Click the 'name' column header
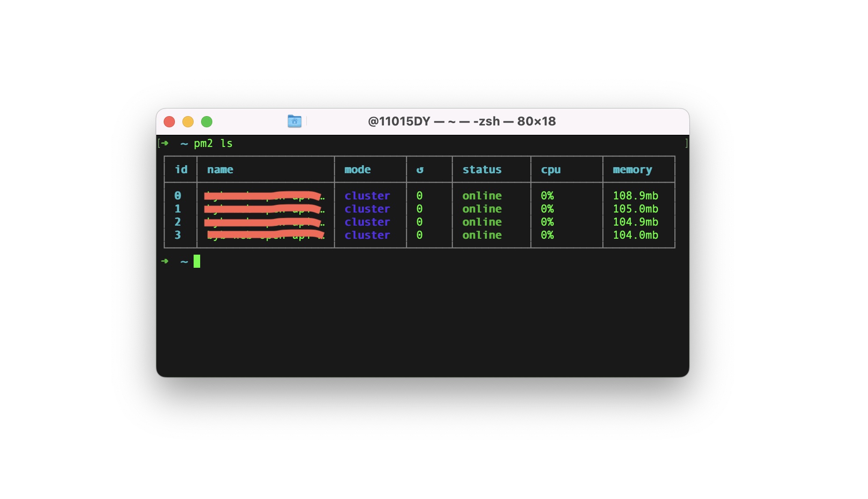This screenshot has height=499, width=868. 220,169
